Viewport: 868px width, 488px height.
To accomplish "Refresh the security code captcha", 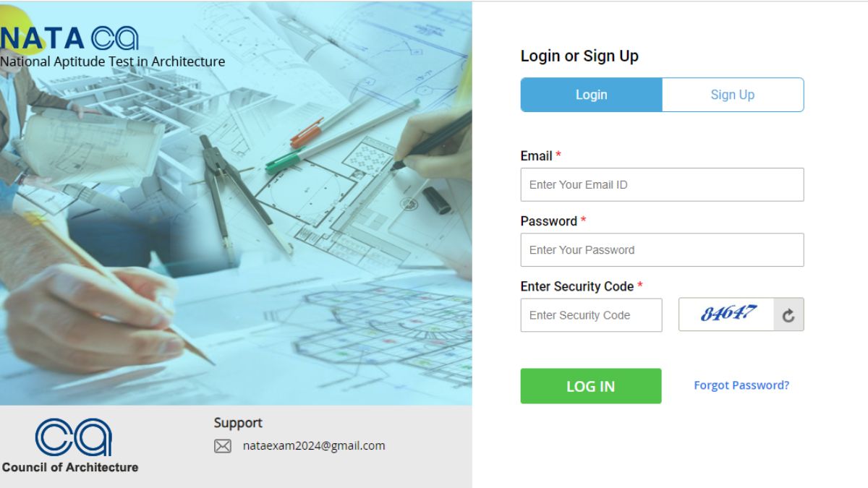I will [x=788, y=315].
